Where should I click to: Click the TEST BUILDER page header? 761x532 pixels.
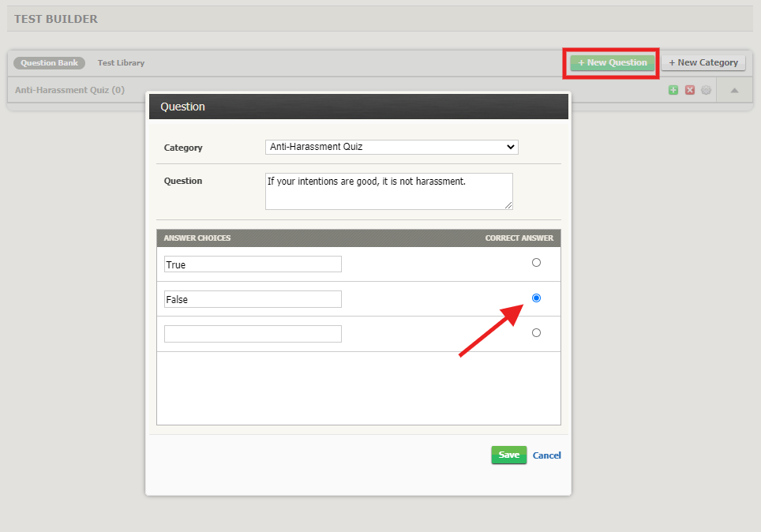54,18
